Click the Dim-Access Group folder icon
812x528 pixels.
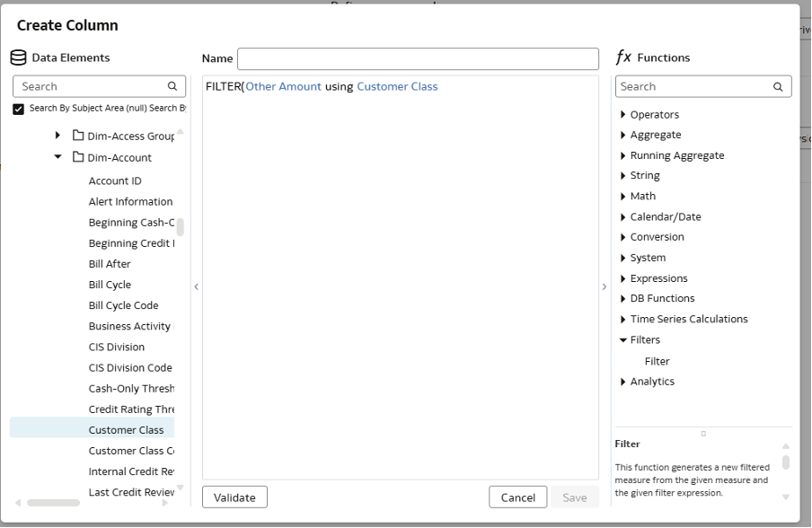click(x=78, y=136)
